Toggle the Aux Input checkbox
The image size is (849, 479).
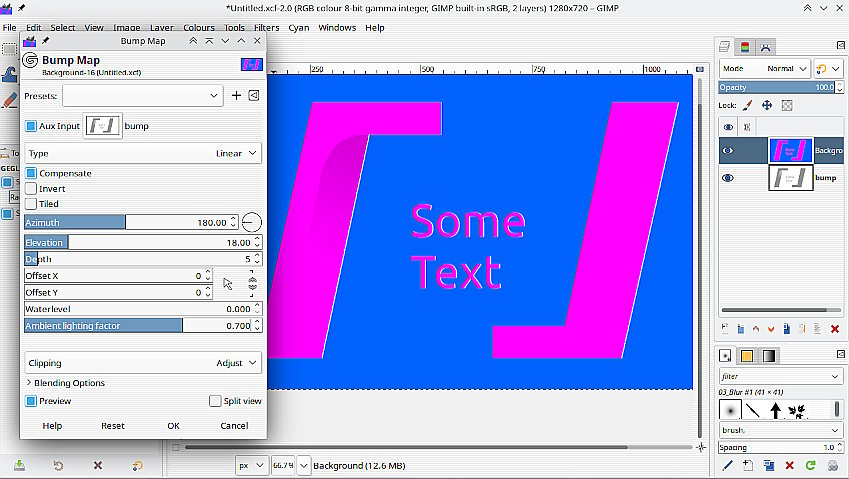31,126
